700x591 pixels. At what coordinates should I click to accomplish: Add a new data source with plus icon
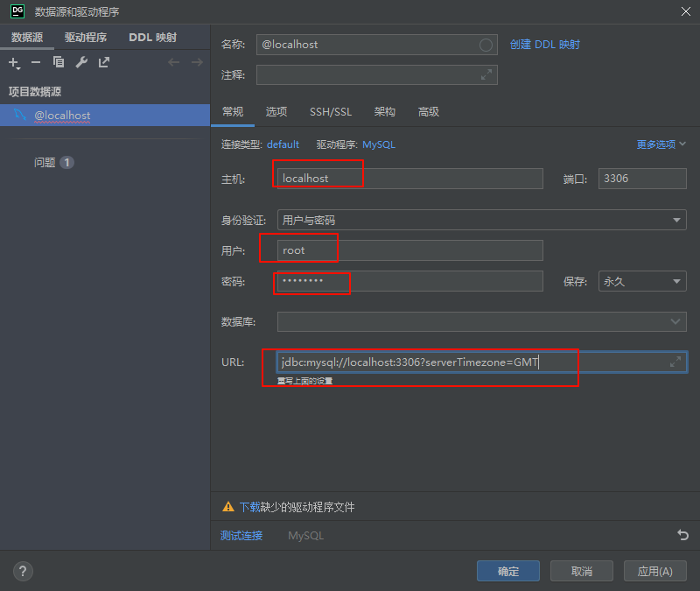[x=14, y=62]
